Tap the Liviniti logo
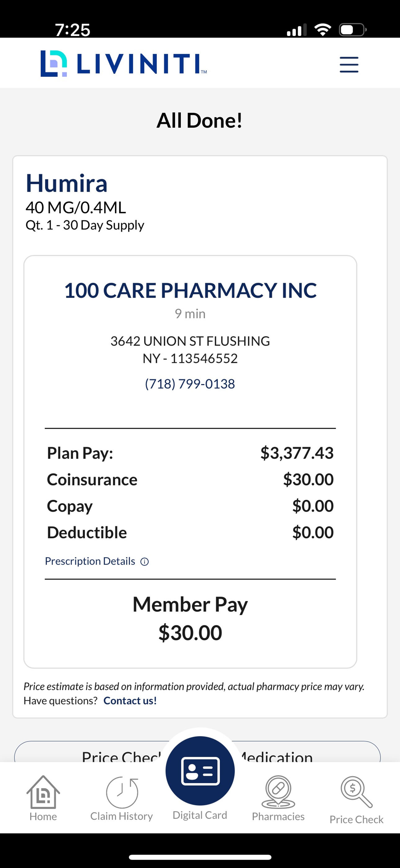 coord(124,63)
